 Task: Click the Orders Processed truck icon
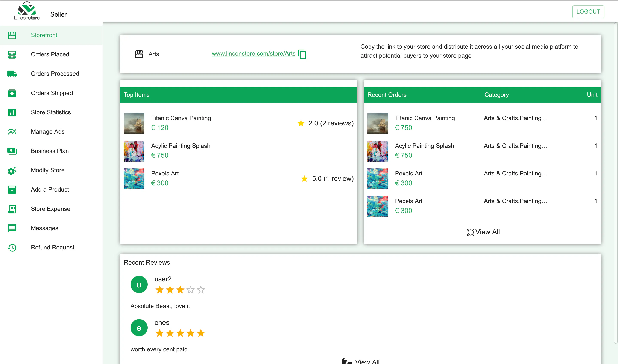tap(12, 74)
